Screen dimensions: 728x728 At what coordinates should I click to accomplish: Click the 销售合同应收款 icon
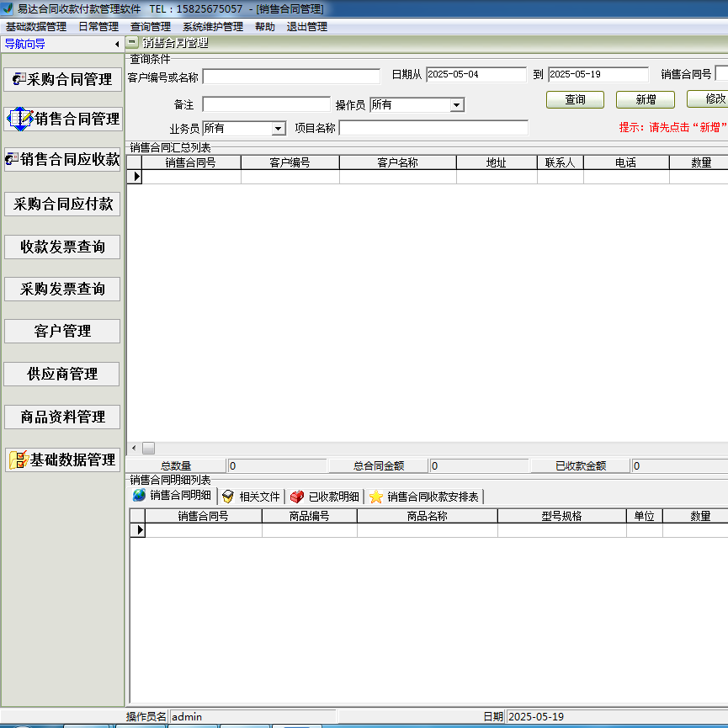click(x=12, y=159)
